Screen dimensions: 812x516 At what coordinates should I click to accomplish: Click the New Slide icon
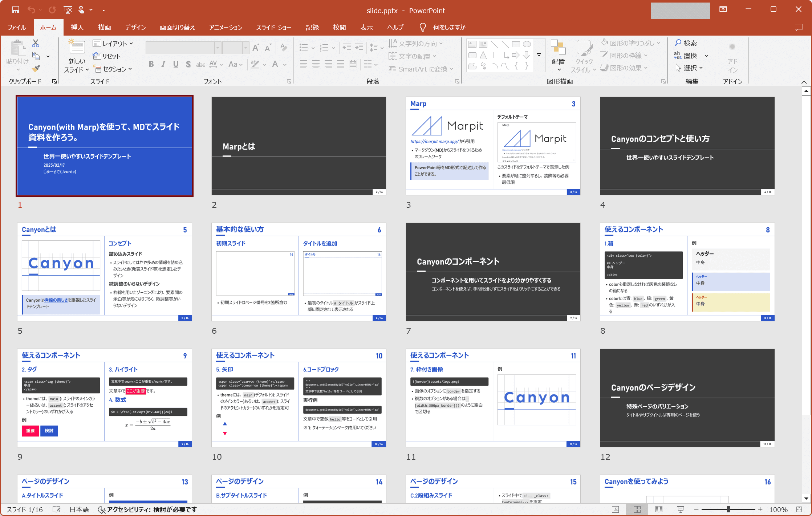tap(77, 48)
